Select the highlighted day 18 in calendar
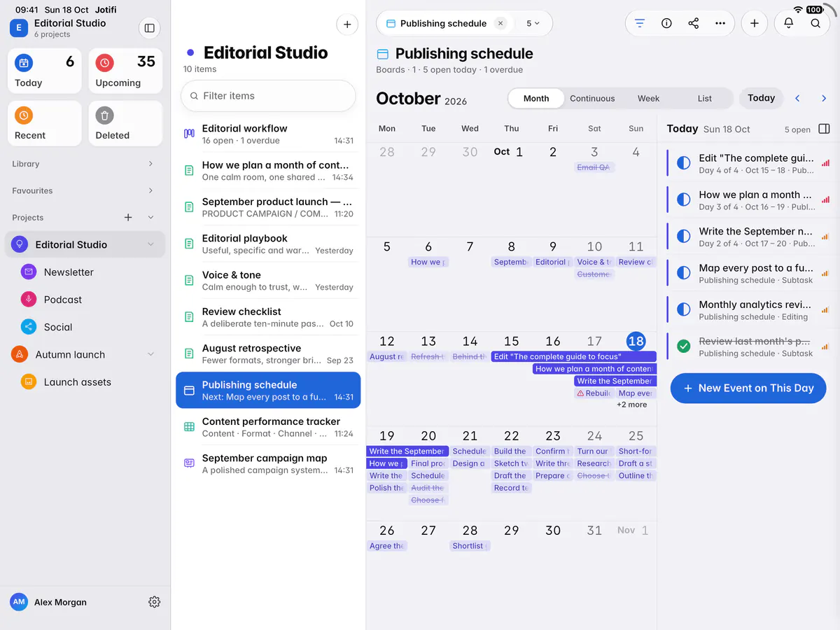Viewport: 840px width, 630px height. [x=636, y=341]
